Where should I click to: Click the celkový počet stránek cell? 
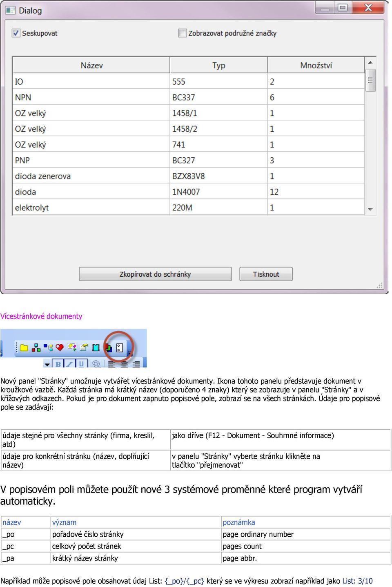(x=136, y=546)
